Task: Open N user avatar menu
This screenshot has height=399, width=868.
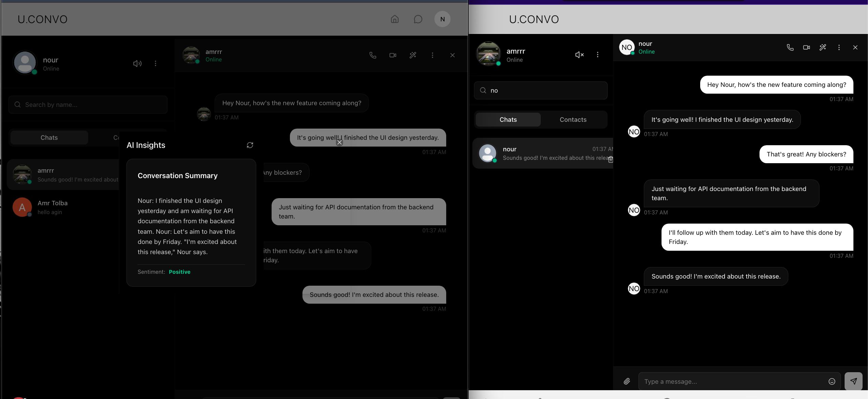Action: click(x=442, y=19)
